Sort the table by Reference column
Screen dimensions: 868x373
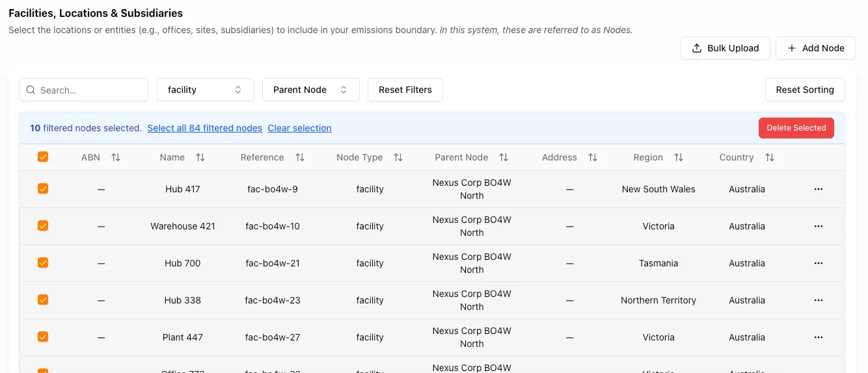pos(300,157)
